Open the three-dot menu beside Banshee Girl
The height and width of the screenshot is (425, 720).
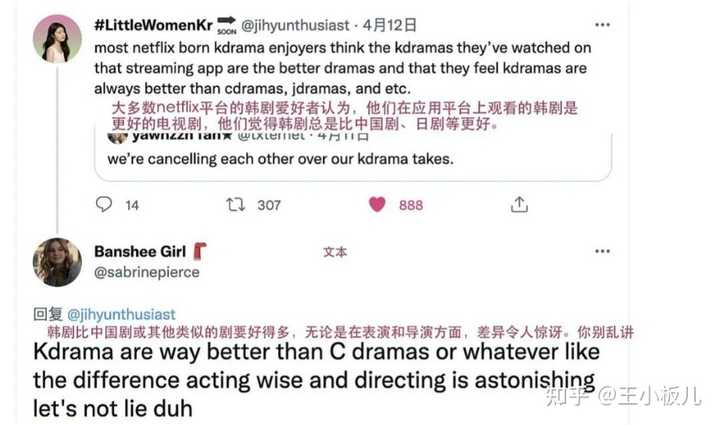(602, 251)
